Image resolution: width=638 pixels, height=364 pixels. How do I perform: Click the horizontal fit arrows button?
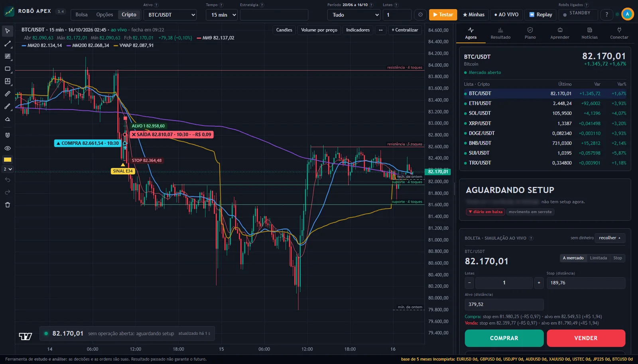381,30
